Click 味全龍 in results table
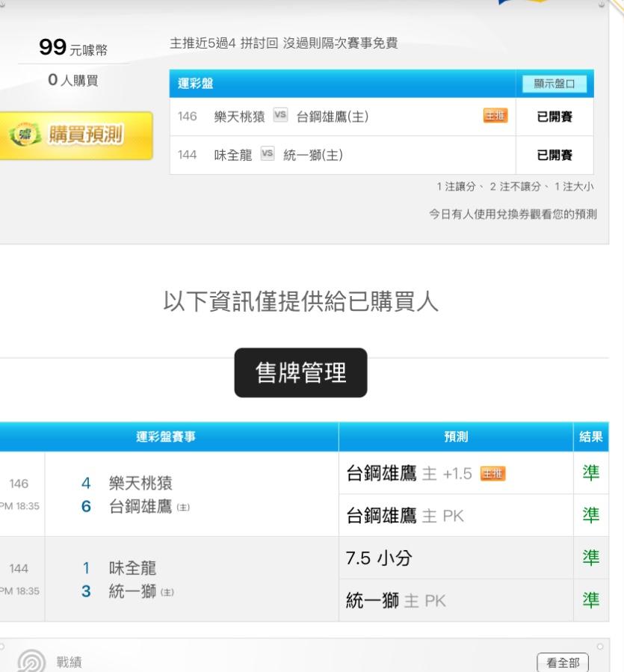This screenshot has height=672, width=624. (132, 568)
